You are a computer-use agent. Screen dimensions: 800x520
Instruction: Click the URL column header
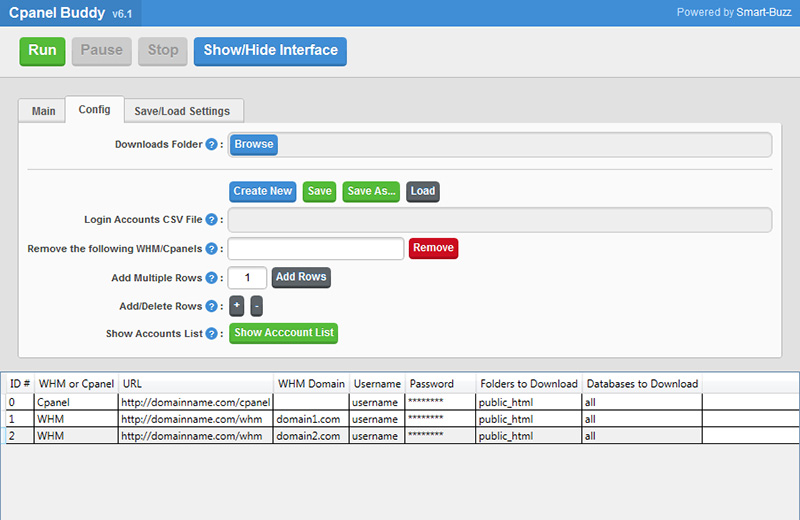click(196, 384)
